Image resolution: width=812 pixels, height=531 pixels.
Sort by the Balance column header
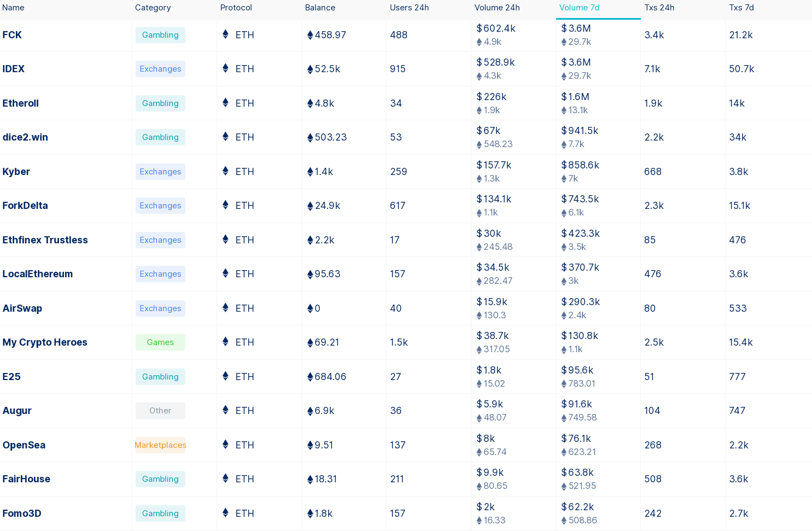click(x=320, y=8)
